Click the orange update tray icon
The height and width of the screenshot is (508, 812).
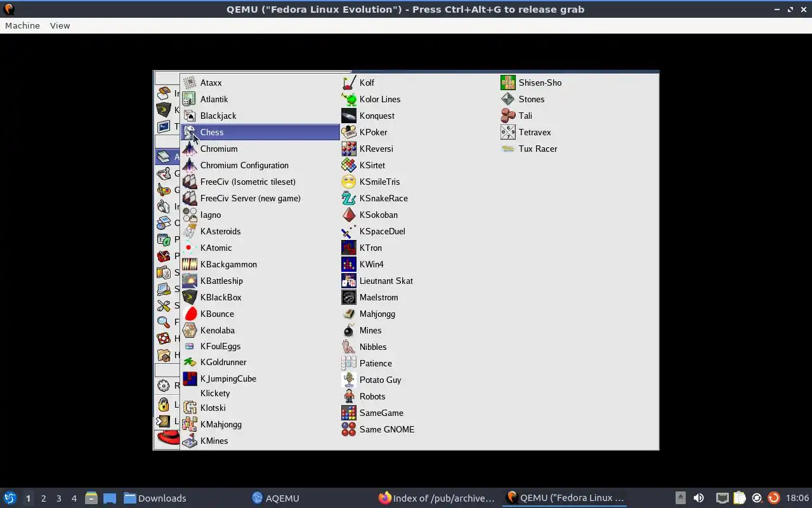coord(773,498)
